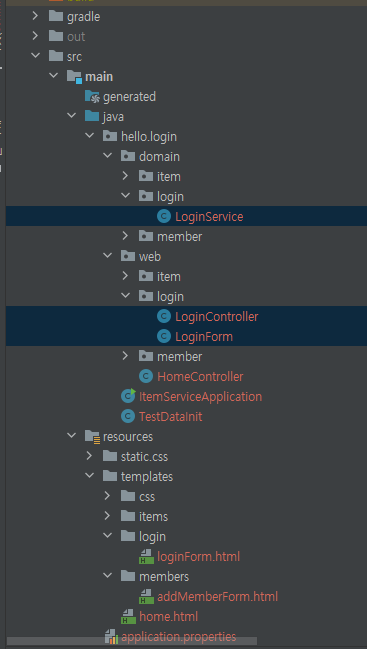This screenshot has width=367, height=649.
Task: Click the templates folder label
Action: (147, 476)
